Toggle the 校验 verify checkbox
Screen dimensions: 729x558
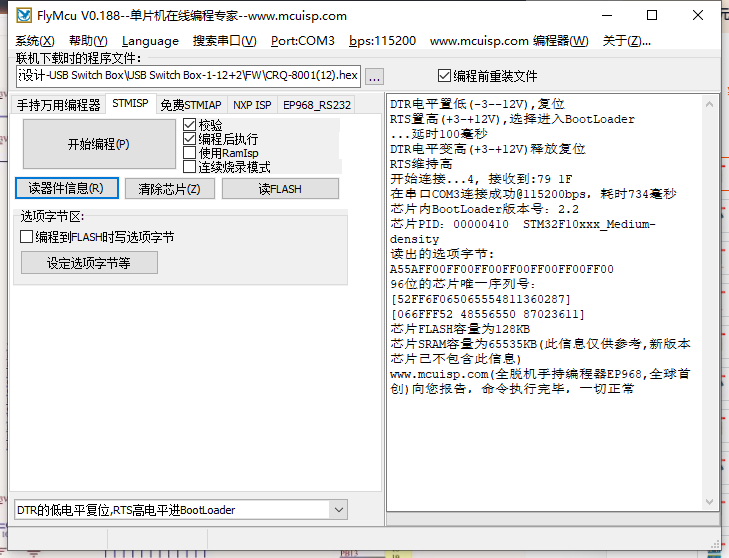coord(190,125)
